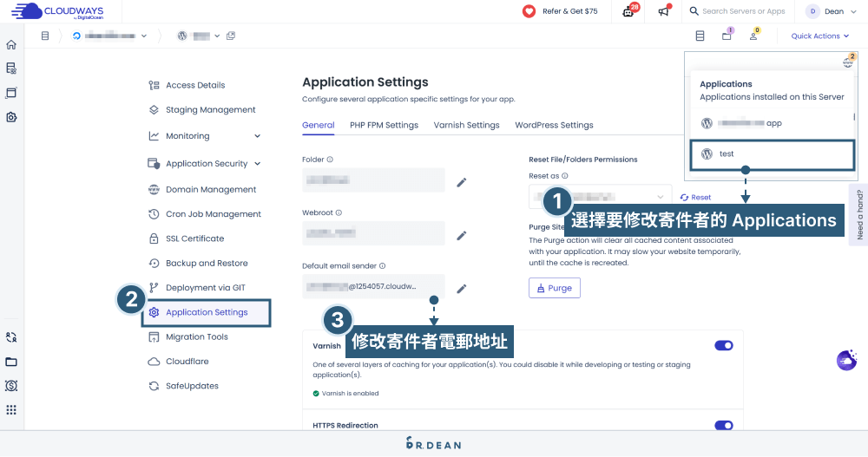Edit the Folder field with pencil icon
The width and height of the screenshot is (868, 457).
coord(461,182)
